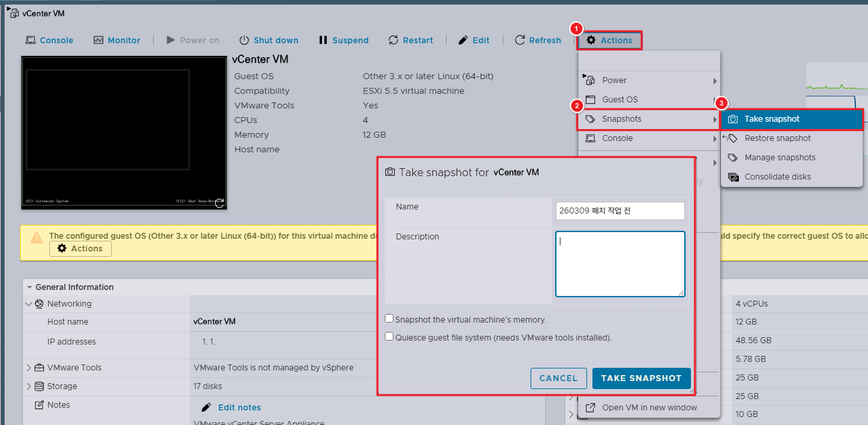Open the Guest OS submenu
868x425 pixels.
click(x=650, y=100)
